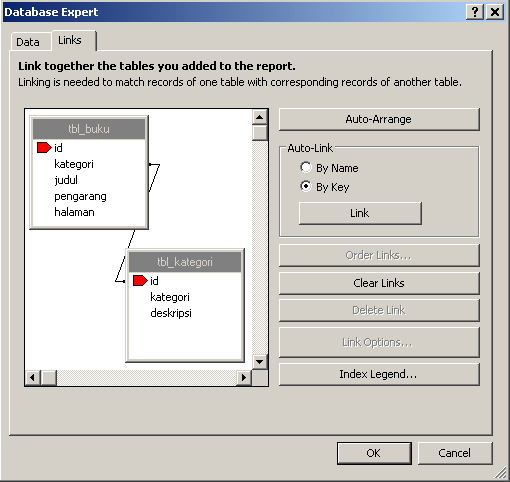Click the Clear Links button
510x482 pixels.
pos(379,283)
